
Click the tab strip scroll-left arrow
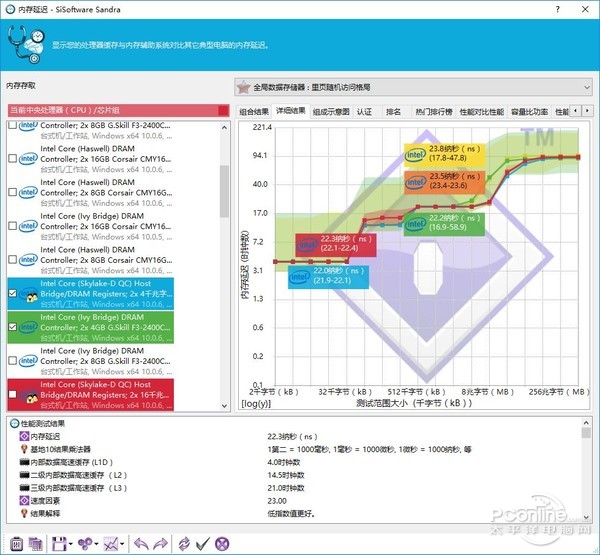(576, 111)
